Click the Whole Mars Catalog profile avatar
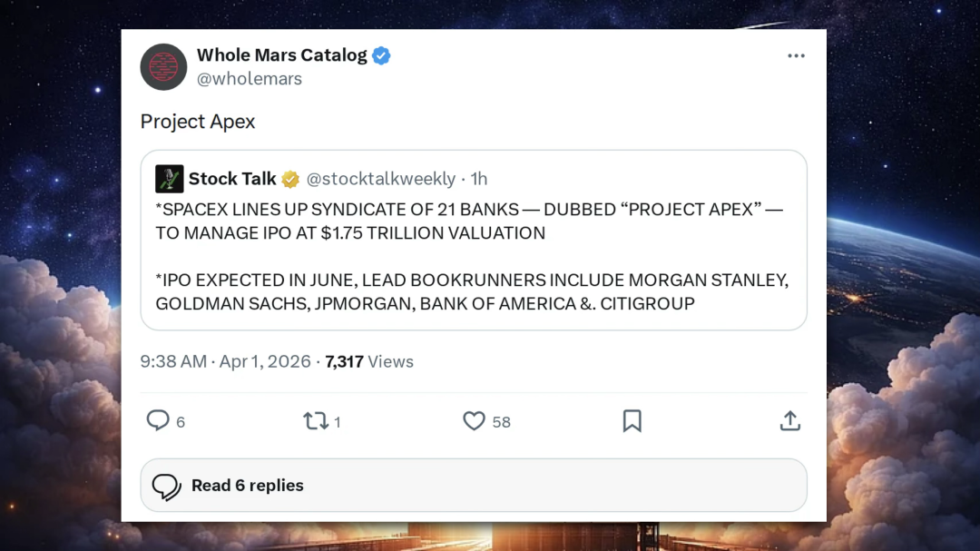The image size is (980, 551). pos(163,66)
